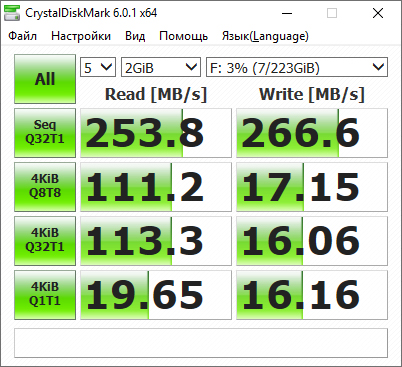Open the Файл menu

pyautogui.click(x=22, y=36)
